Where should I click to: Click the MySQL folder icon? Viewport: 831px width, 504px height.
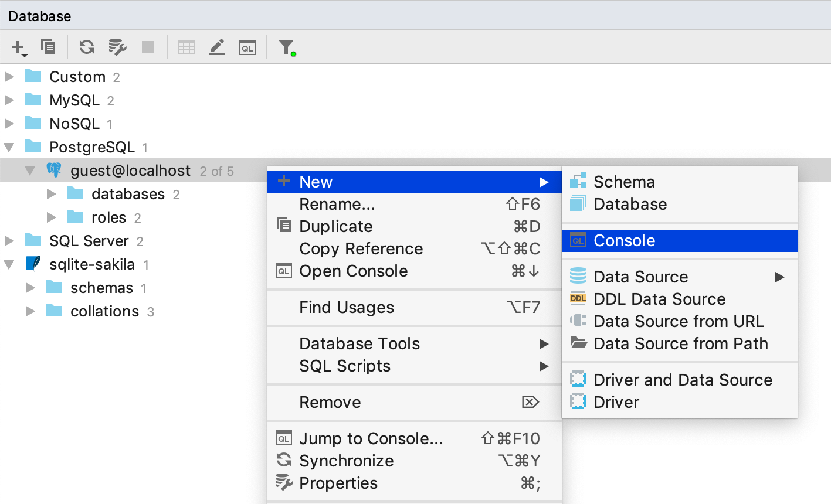coord(33,100)
